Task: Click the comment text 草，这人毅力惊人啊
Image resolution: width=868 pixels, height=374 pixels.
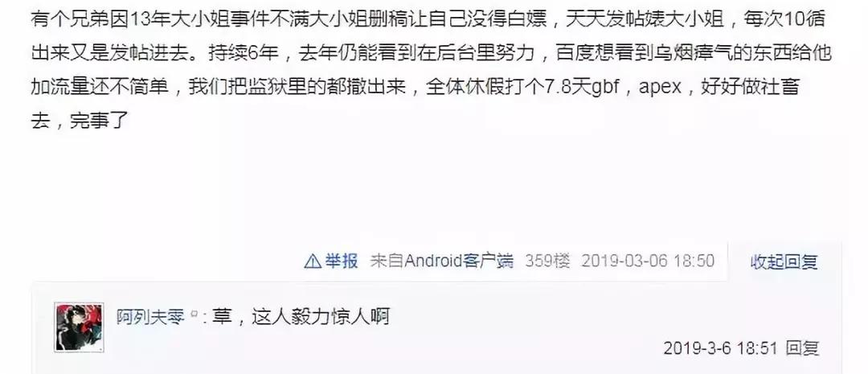Action: pos(301,317)
